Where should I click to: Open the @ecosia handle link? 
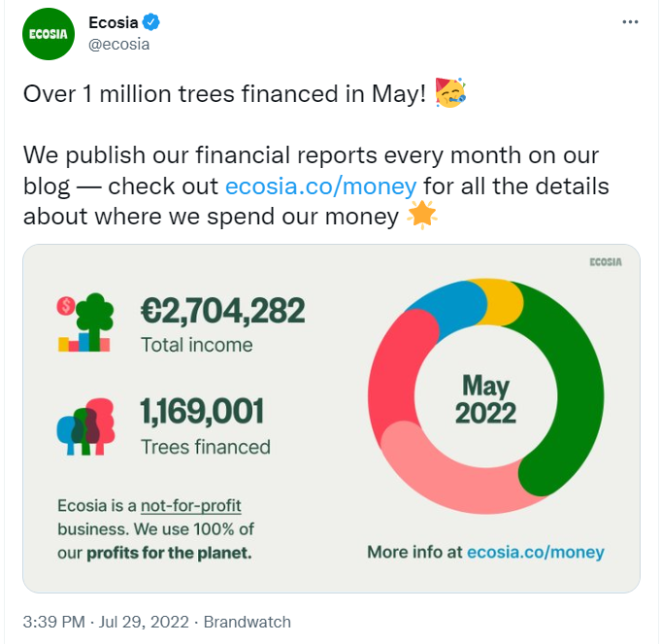118,45
